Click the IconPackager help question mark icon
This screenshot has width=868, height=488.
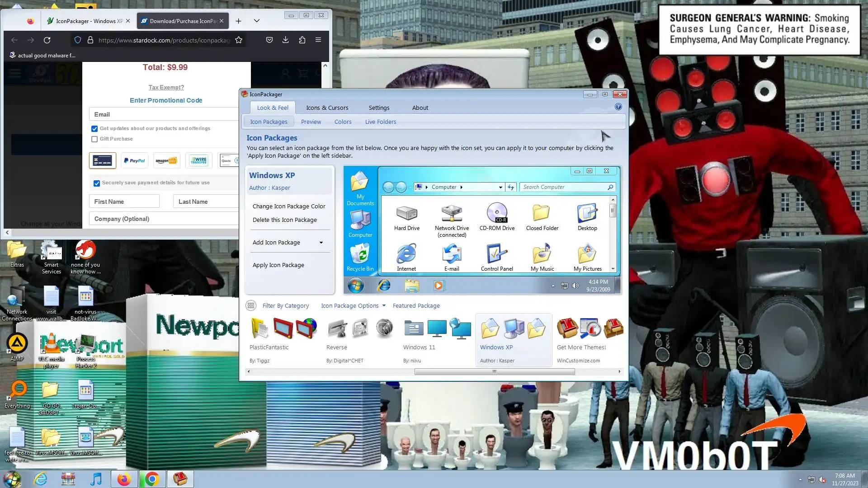pyautogui.click(x=618, y=107)
